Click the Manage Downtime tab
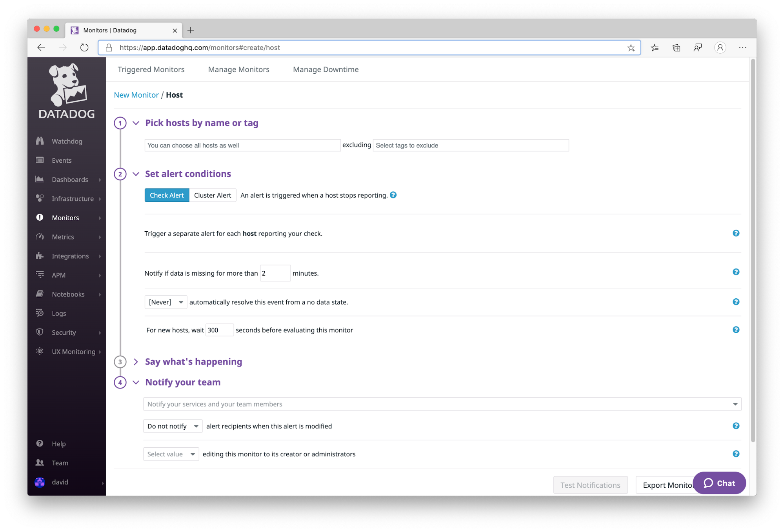The image size is (784, 532). pyautogui.click(x=326, y=69)
